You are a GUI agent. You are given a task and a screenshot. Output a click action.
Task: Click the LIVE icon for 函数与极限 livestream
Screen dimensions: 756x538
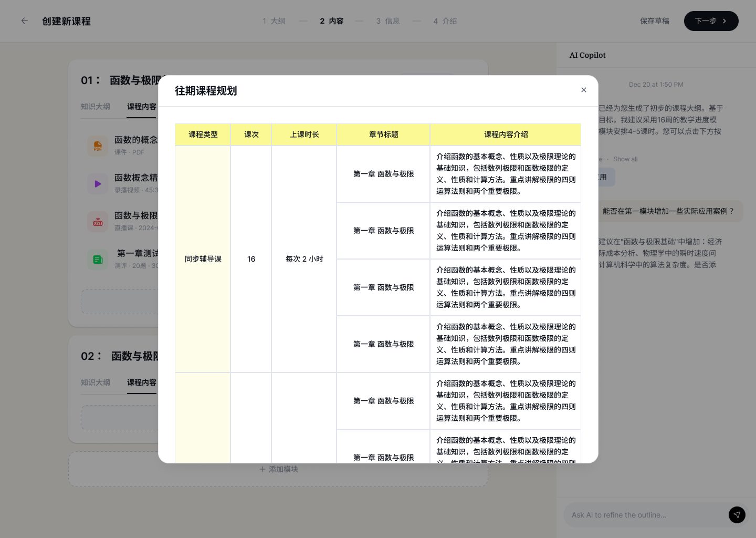[x=98, y=221]
